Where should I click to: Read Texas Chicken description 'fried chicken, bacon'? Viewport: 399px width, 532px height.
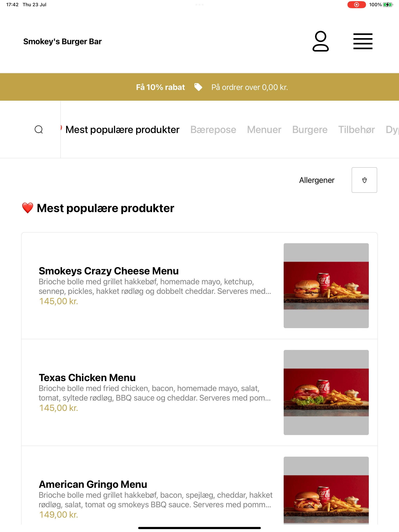[x=139, y=388]
